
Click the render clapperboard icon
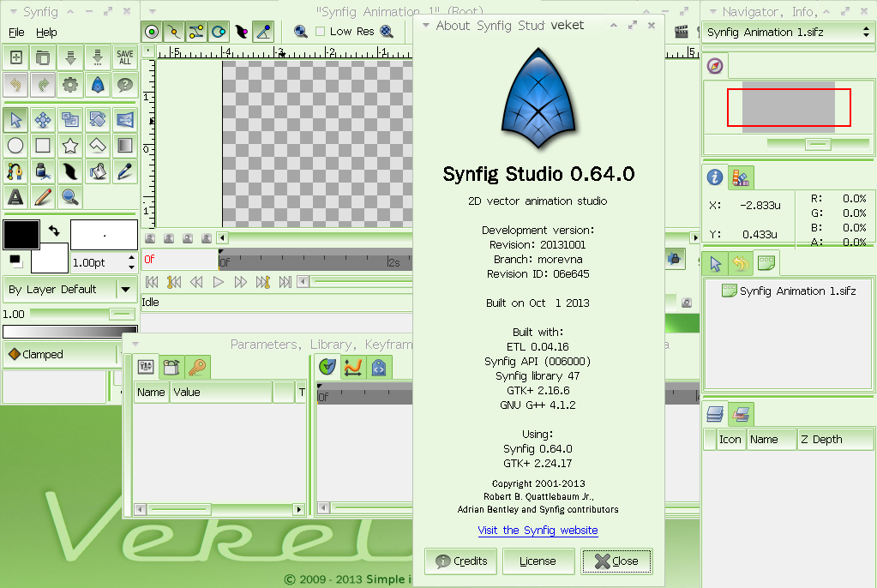(x=682, y=32)
